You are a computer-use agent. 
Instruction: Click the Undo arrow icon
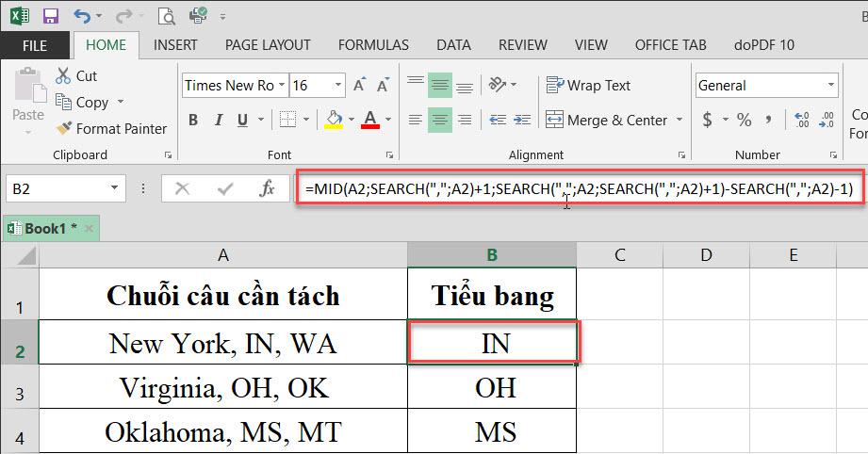(x=82, y=15)
